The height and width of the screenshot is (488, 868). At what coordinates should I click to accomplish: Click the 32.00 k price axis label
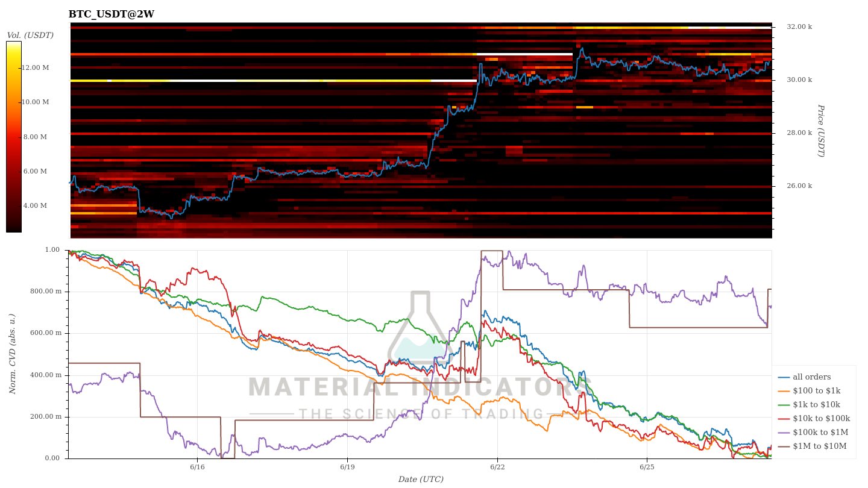(799, 27)
